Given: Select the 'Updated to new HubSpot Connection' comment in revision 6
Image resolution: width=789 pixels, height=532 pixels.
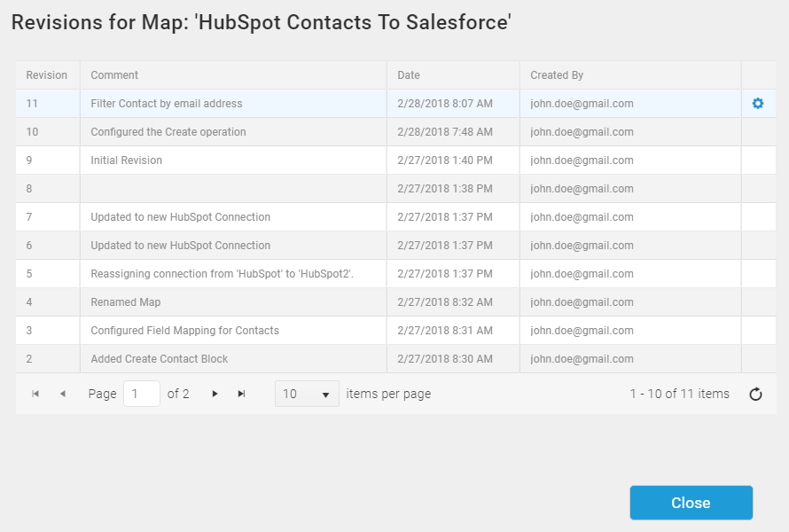Looking at the screenshot, I should tap(181, 245).
